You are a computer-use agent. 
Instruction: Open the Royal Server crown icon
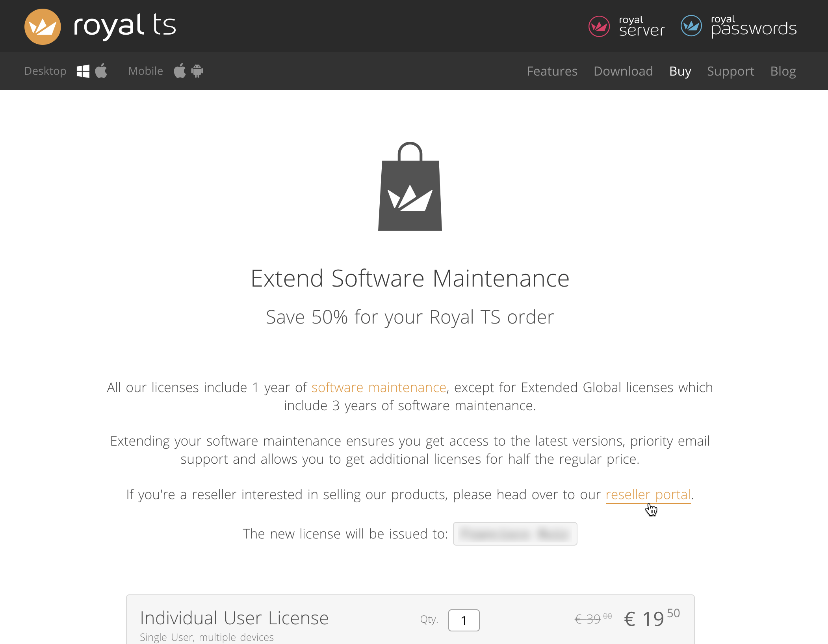tap(599, 26)
